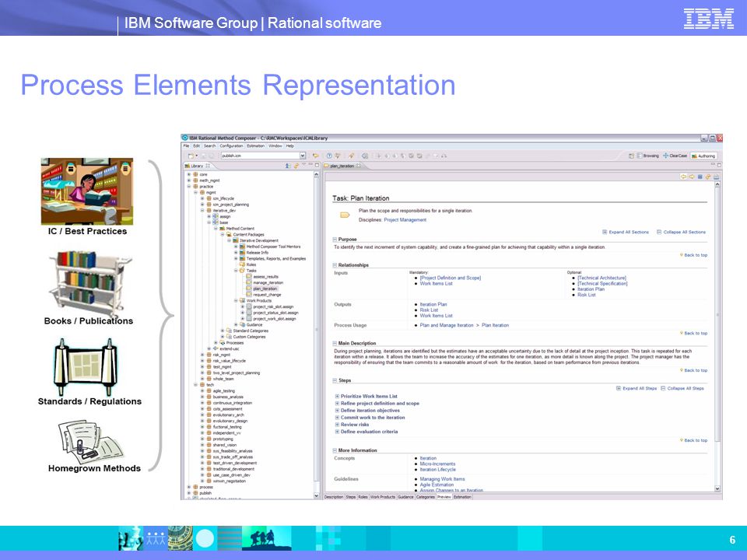Open the Estimation tab at the editor bottom

coord(462,497)
